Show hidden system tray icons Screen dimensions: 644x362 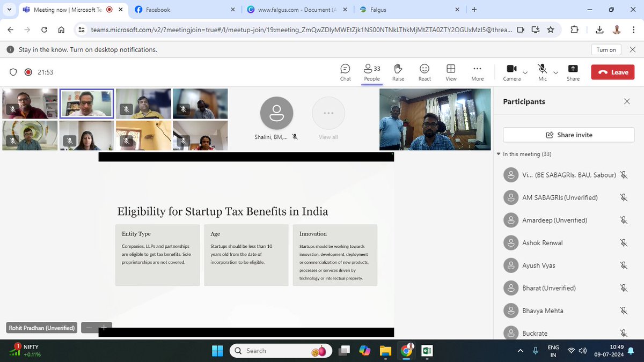coord(520,351)
